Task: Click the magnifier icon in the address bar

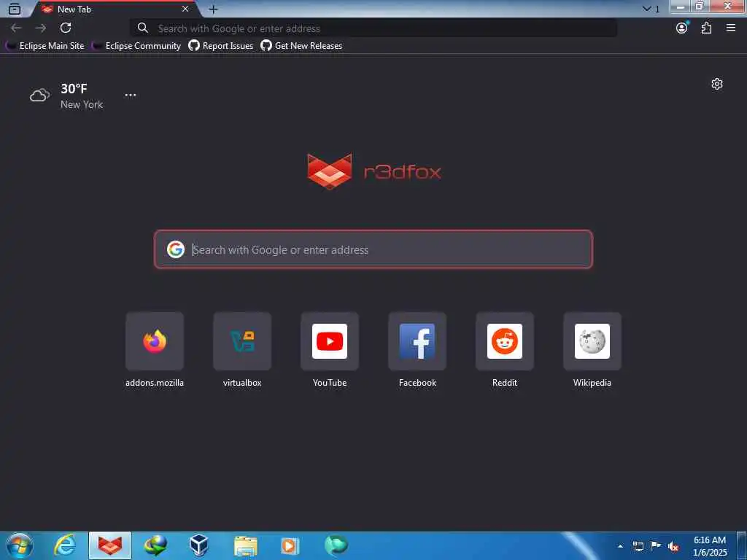Action: pyautogui.click(x=142, y=28)
